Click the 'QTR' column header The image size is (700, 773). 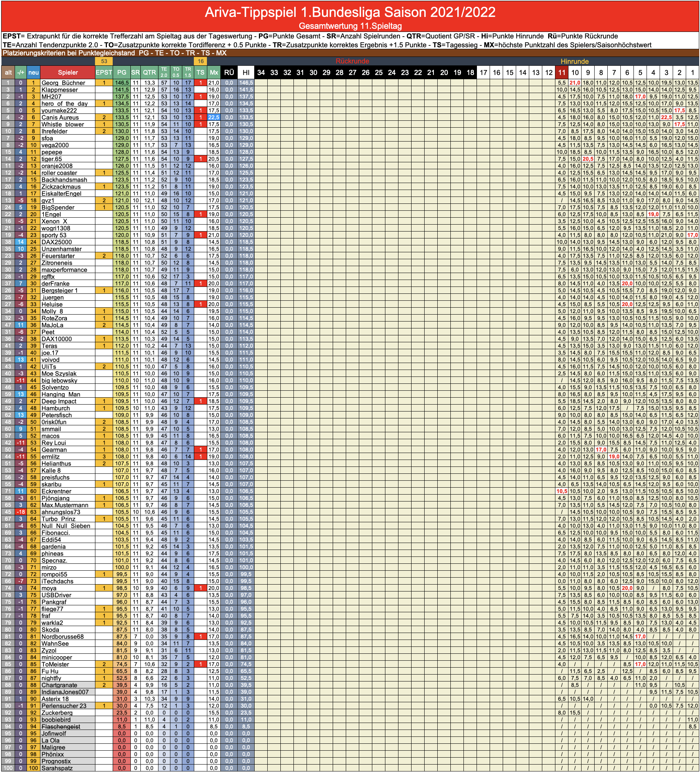point(149,72)
